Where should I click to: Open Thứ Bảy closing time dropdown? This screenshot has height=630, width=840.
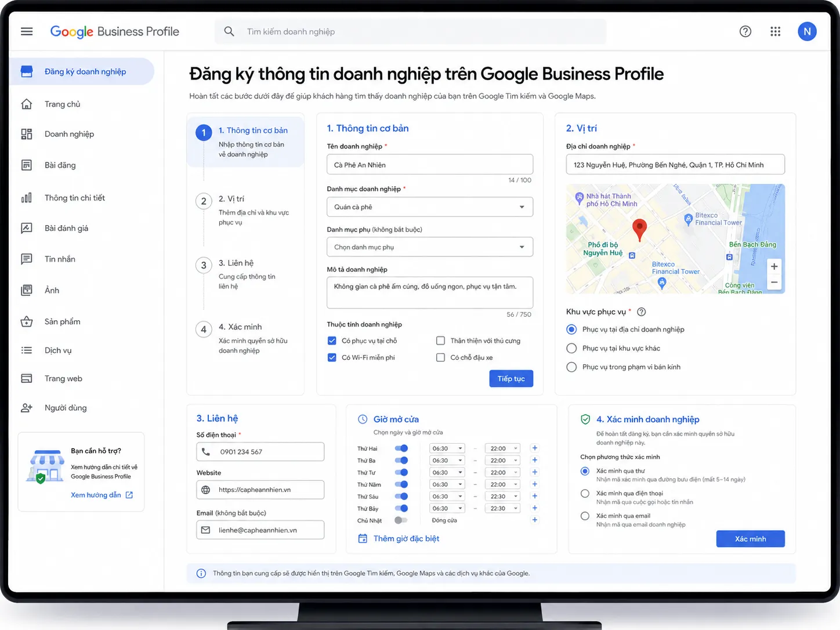tap(502, 508)
